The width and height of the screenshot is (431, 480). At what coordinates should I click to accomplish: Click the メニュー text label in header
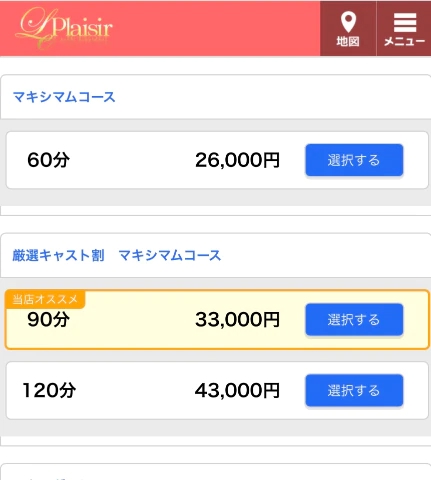click(404, 41)
